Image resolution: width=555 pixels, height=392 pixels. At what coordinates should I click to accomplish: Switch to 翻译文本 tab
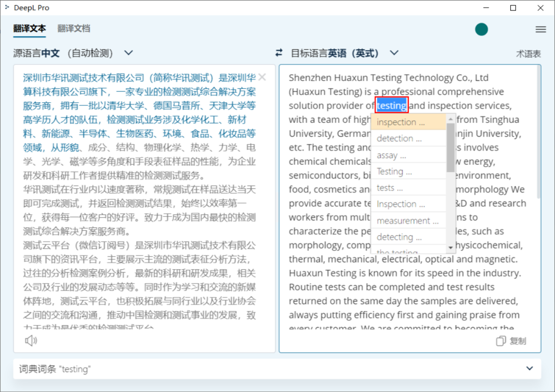click(x=29, y=28)
